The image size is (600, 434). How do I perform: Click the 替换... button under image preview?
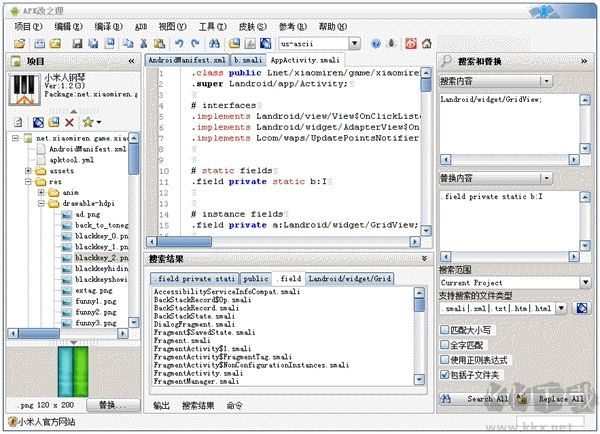113,405
